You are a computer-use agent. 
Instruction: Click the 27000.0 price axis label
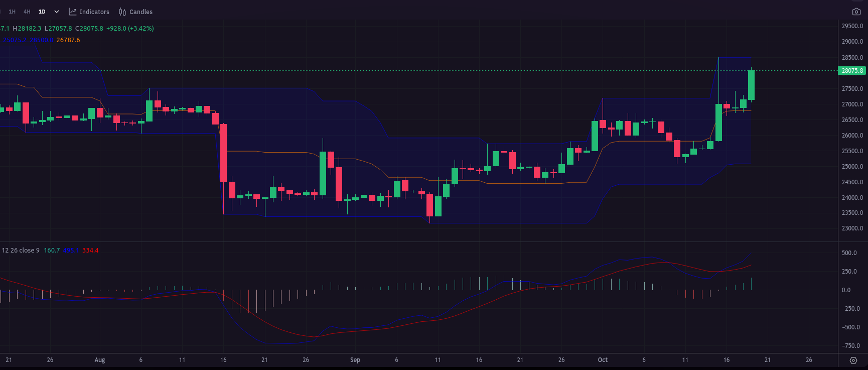click(852, 104)
